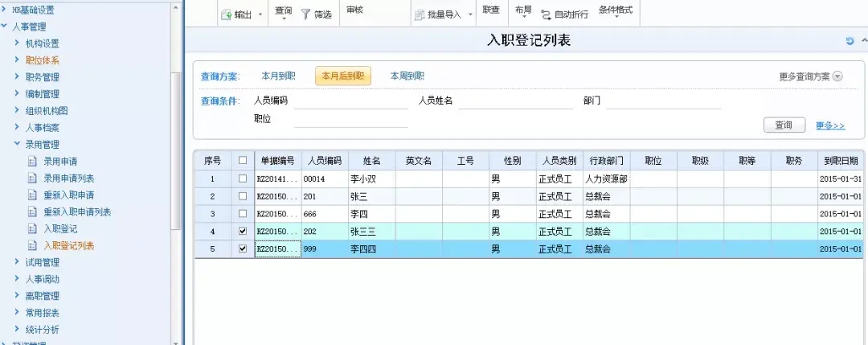This screenshot has width=868, height=345.
Task: Open 职位体系 in the sidebar
Action: tap(42, 60)
